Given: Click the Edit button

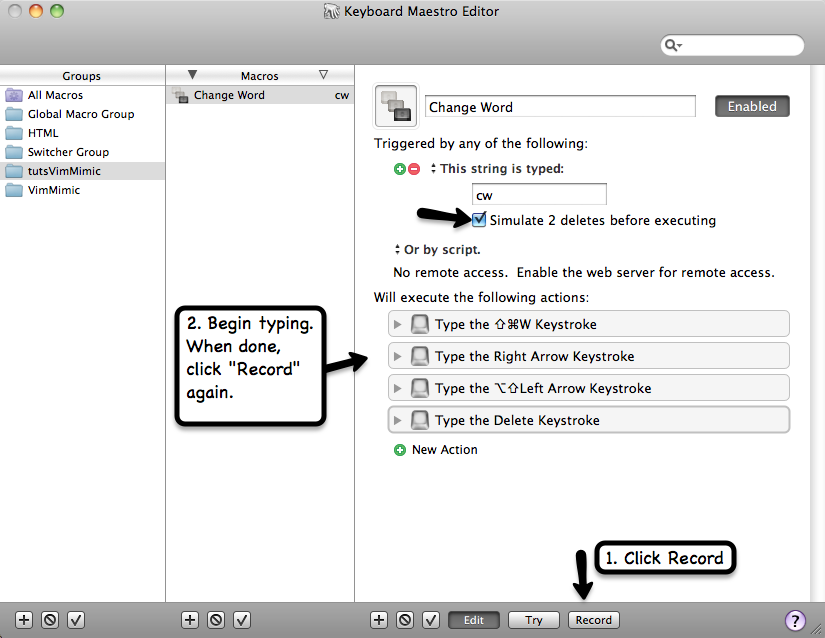Looking at the screenshot, I should (x=474, y=620).
